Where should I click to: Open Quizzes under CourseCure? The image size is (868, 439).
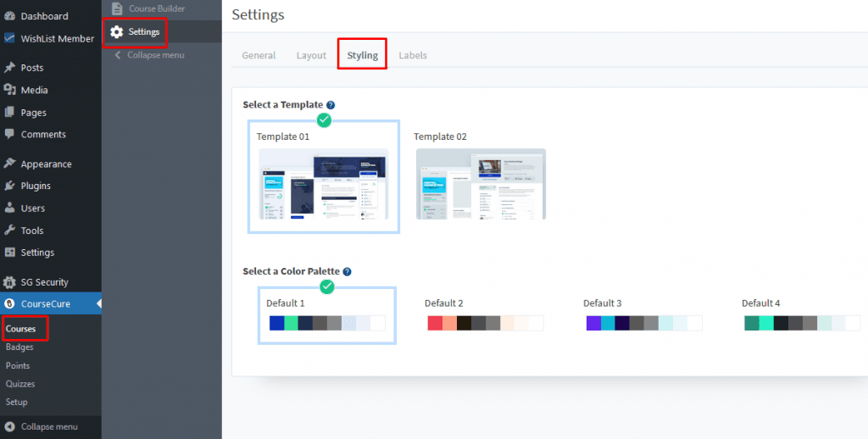[x=20, y=384]
